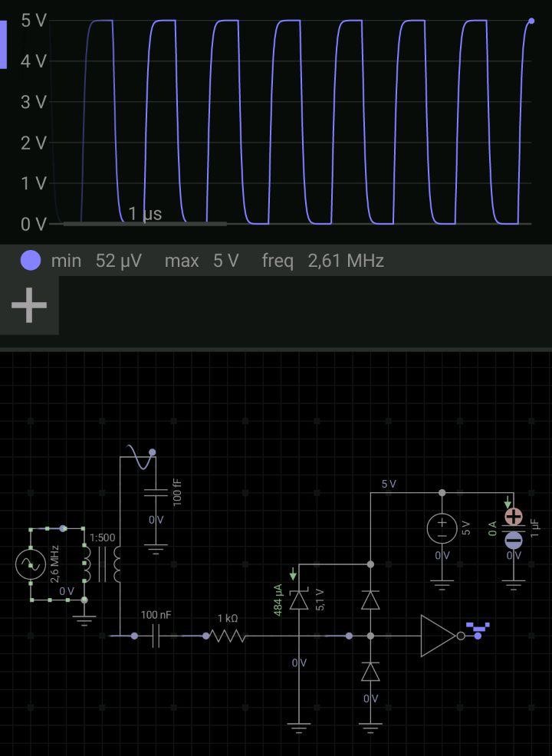This screenshot has height=756, width=552.
Task: Select the 1 µF polarized capacitor
Action: (x=514, y=528)
